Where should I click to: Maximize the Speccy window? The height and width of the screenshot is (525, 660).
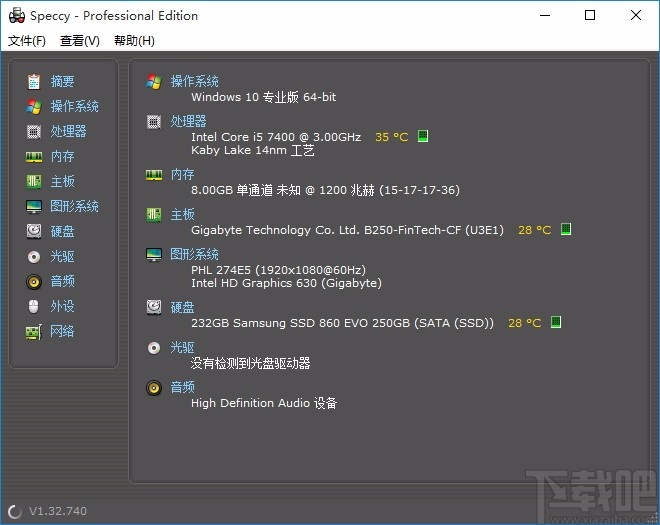590,16
